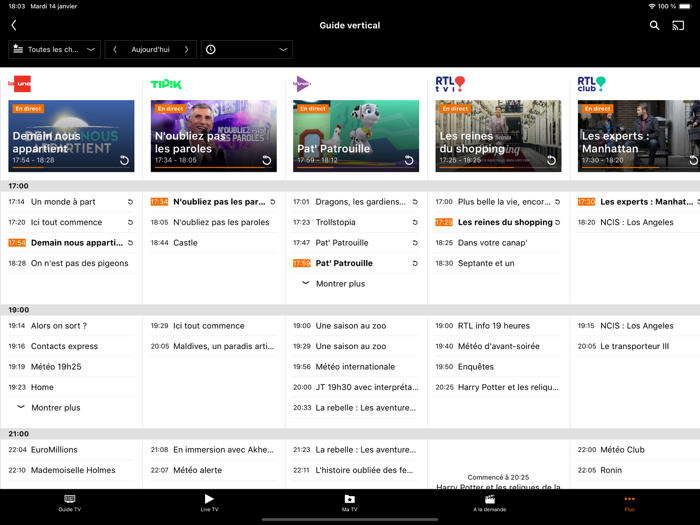Open Demain nous appartient live thumbnail
The image size is (700, 525).
[x=71, y=136]
